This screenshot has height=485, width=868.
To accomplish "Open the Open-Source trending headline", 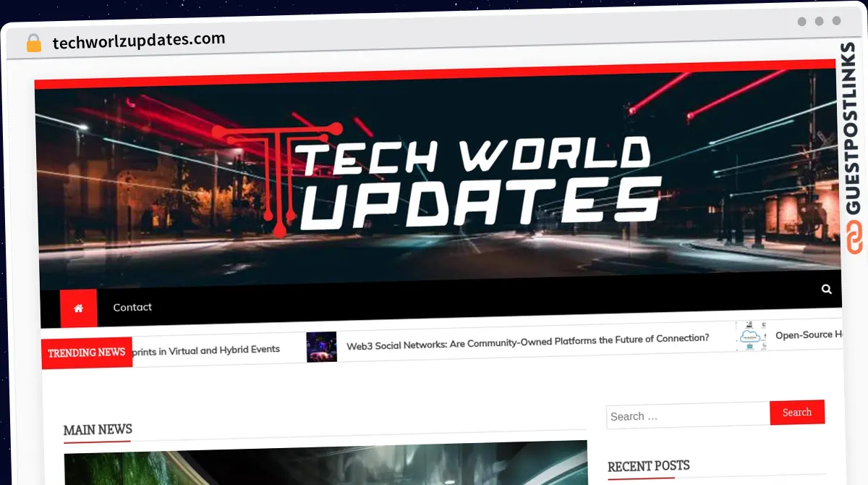I will pyautogui.click(x=809, y=334).
